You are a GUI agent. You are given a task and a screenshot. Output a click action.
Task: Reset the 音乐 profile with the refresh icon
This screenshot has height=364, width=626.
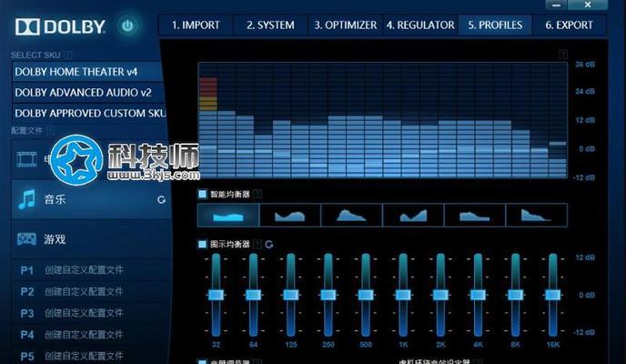pyautogui.click(x=161, y=199)
